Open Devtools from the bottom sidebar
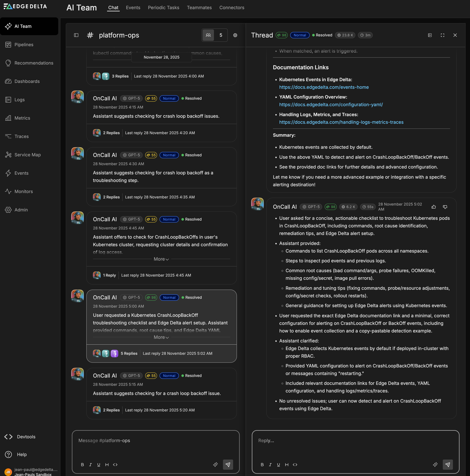Image resolution: width=470 pixels, height=476 pixels. pyautogui.click(x=26, y=436)
